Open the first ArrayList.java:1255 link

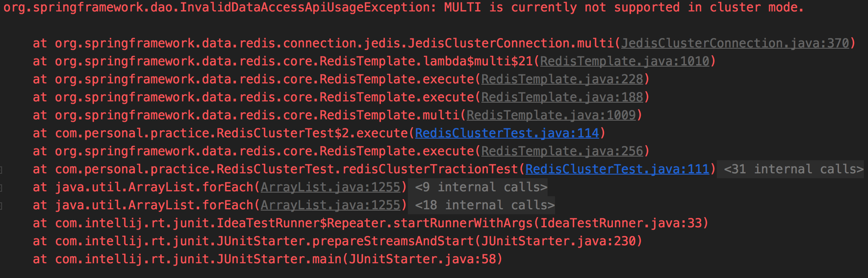(330, 187)
